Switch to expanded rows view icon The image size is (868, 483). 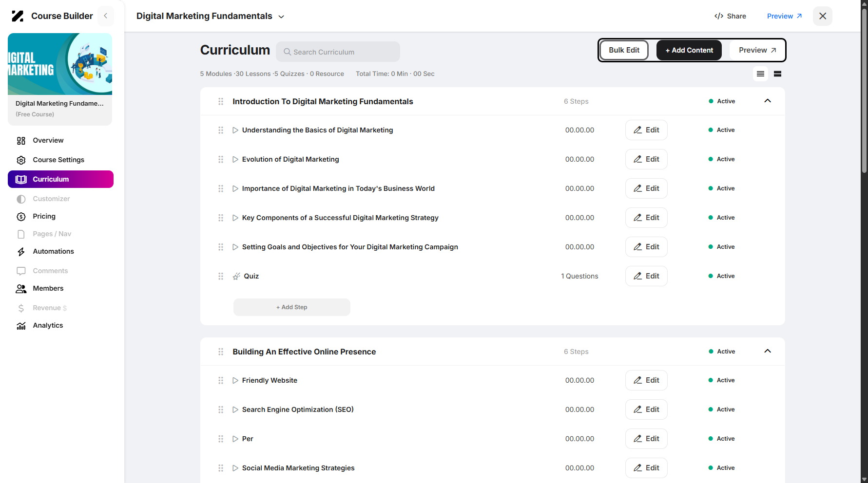(x=778, y=74)
